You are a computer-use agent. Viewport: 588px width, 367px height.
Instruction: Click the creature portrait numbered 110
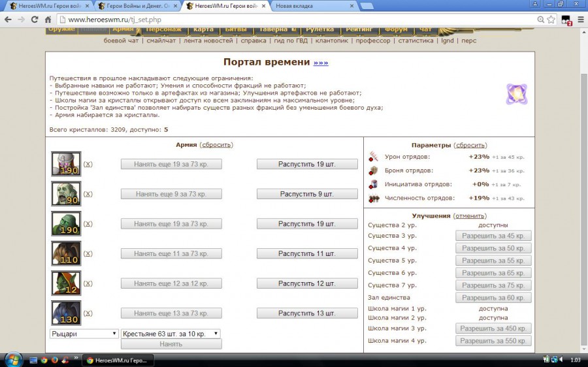click(66, 253)
